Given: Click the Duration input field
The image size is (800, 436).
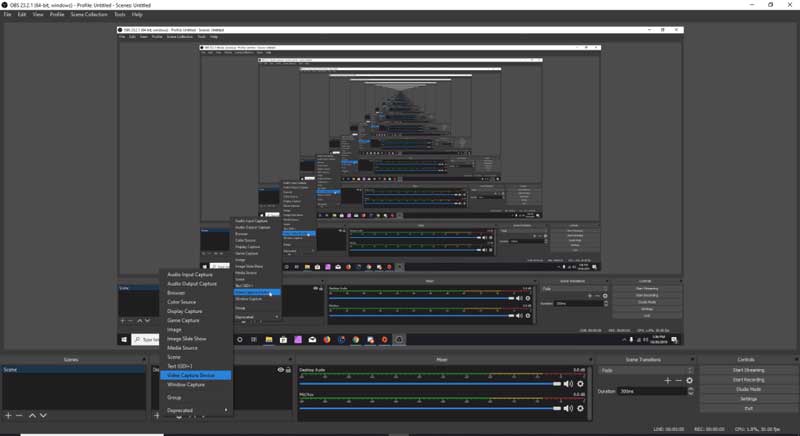Looking at the screenshot, I should pyautogui.click(x=652, y=391).
